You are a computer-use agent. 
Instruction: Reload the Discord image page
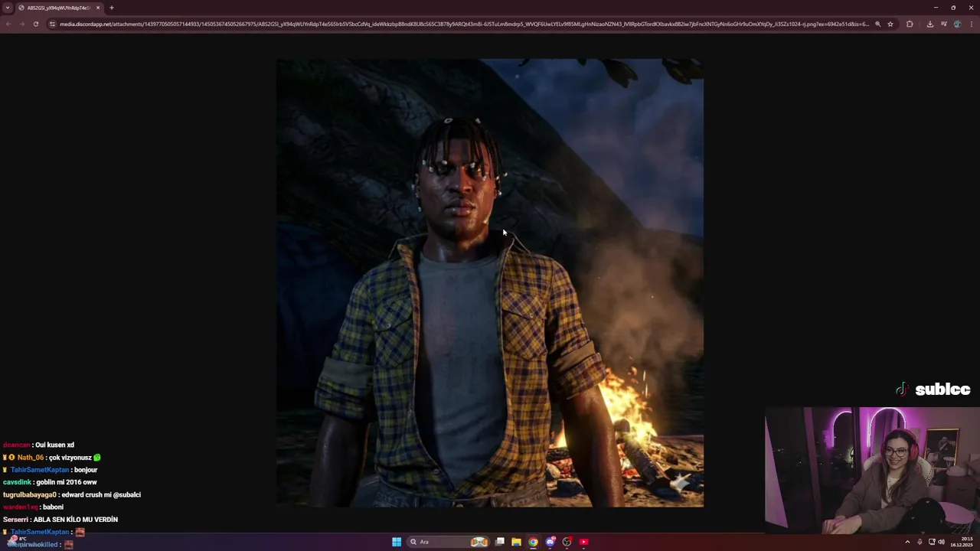(35, 24)
